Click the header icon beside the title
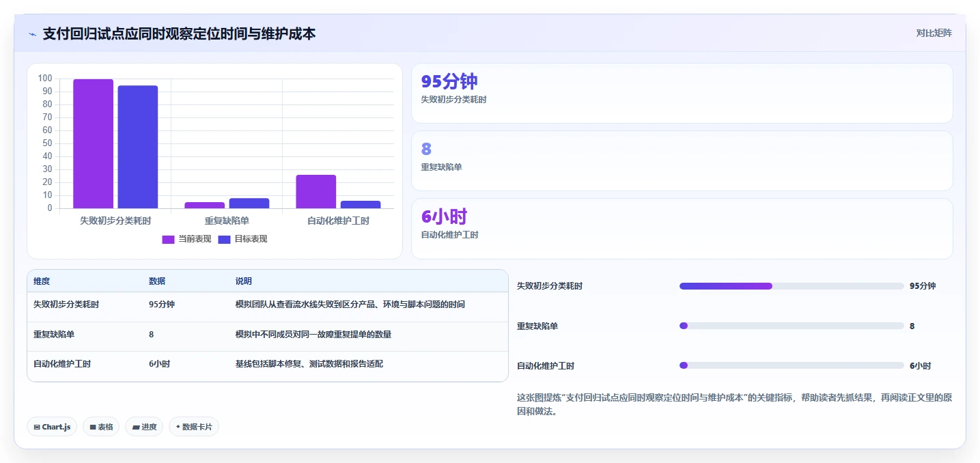Viewport: 980px width, 463px height. 32,34
